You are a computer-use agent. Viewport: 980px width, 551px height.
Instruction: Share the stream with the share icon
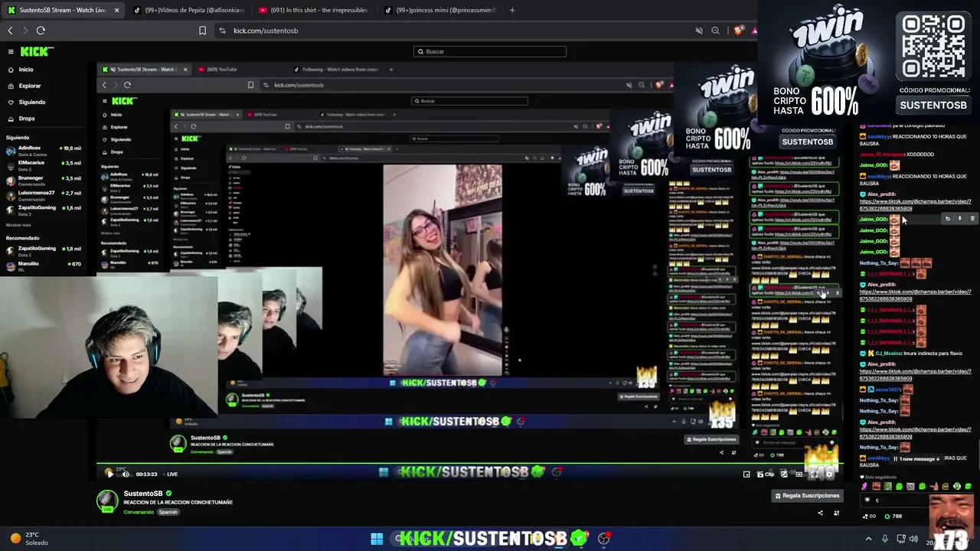pos(820,514)
